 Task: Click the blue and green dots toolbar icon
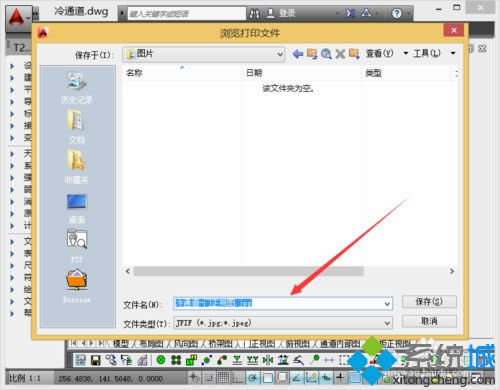point(207,360)
